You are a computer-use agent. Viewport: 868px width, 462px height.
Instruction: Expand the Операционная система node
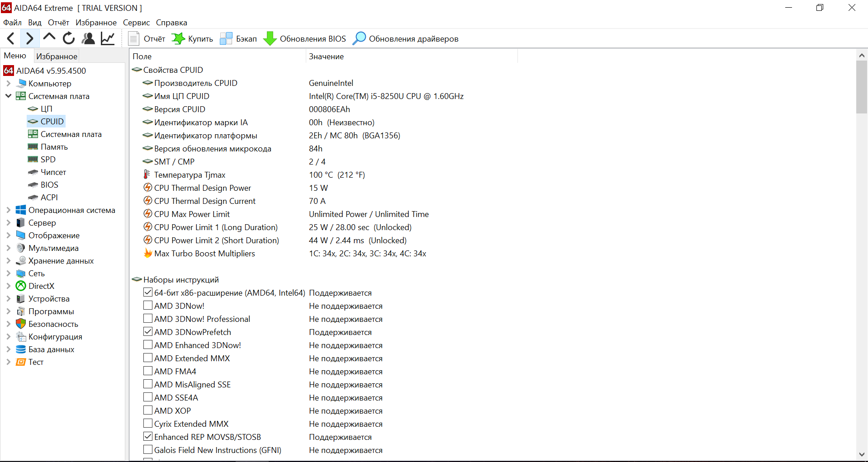[x=8, y=210]
